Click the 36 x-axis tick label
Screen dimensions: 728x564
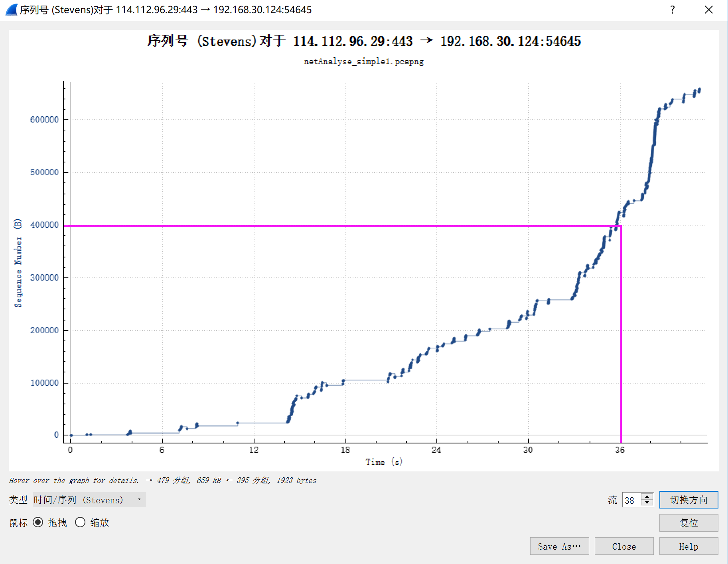pos(620,450)
